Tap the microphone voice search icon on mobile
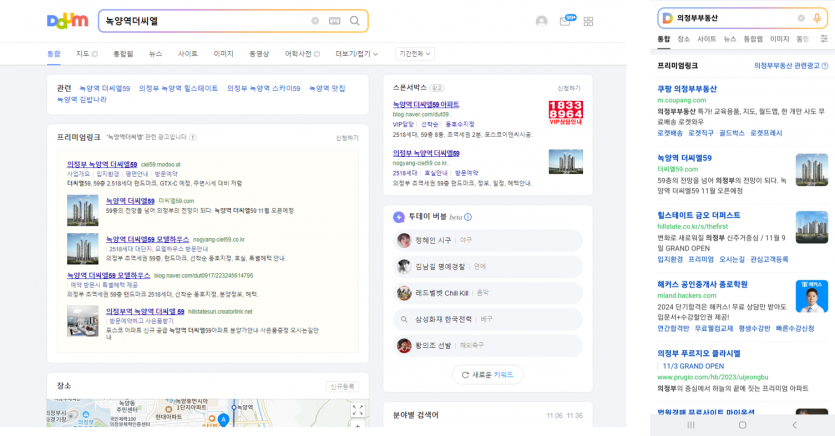The image size is (835, 436). point(815,18)
